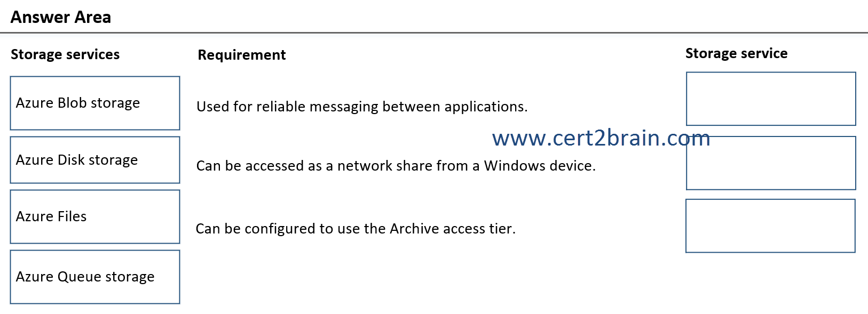Click the Archive access tier requirement text
The height and width of the screenshot is (314, 868).
[356, 229]
